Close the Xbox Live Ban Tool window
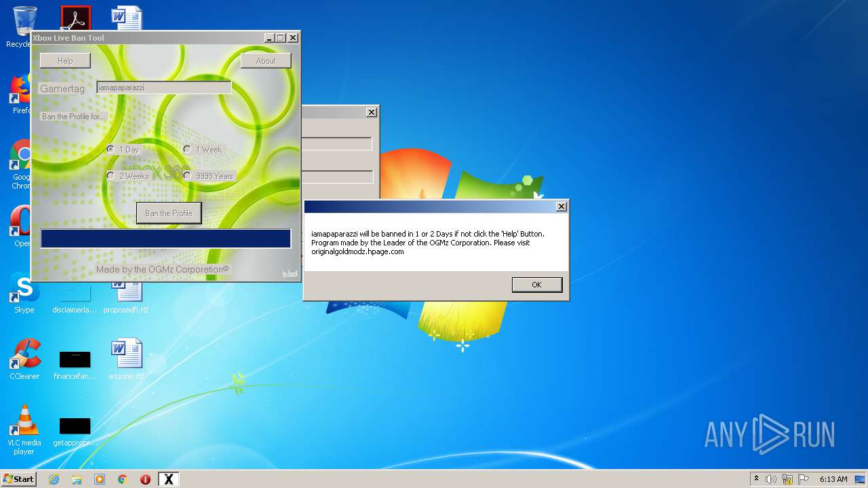The image size is (868, 488). [293, 38]
